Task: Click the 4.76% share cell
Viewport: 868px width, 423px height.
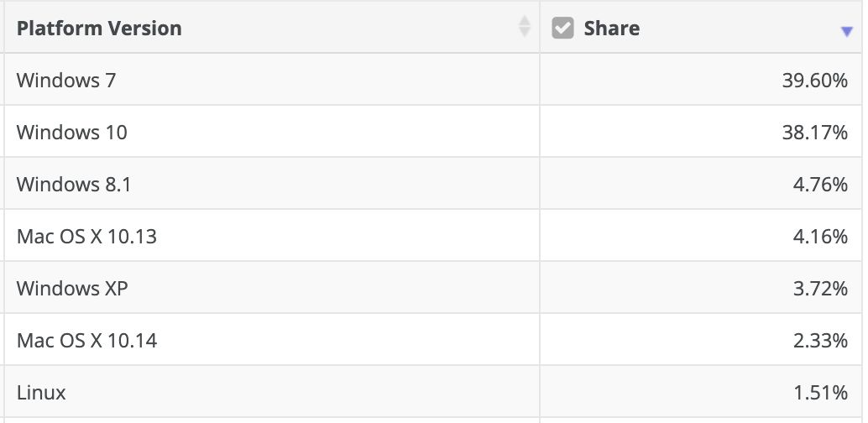Action: (x=818, y=185)
